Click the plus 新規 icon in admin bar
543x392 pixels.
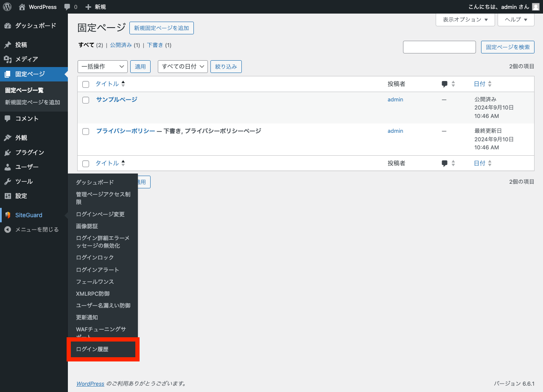tap(88, 7)
